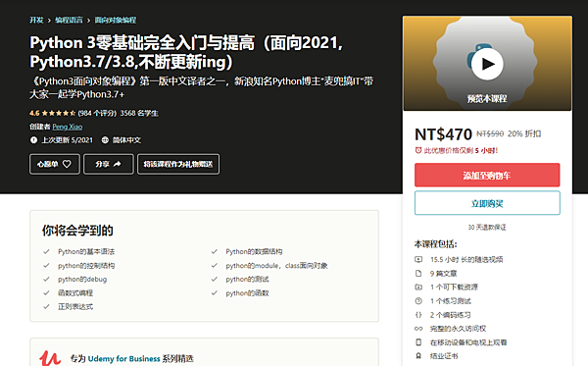Click the infinity icon beside 永久访问权
This screenshot has width=588, height=366.
418,329
